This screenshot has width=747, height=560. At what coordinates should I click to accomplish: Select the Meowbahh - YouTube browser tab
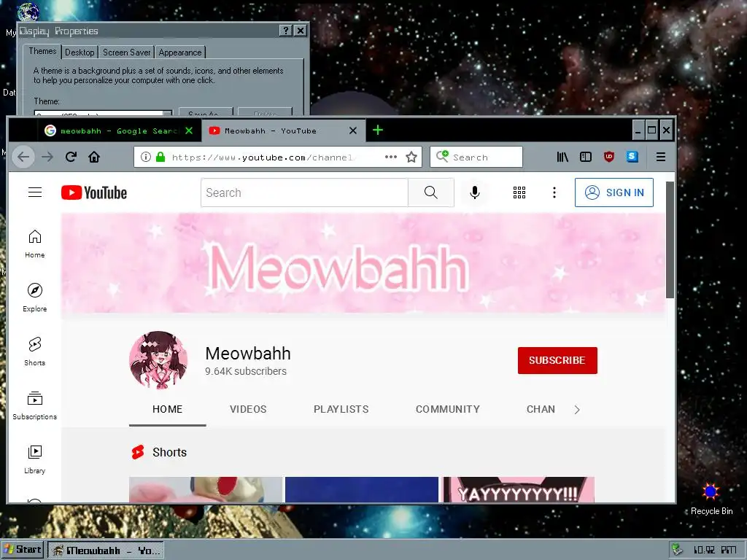(283, 131)
